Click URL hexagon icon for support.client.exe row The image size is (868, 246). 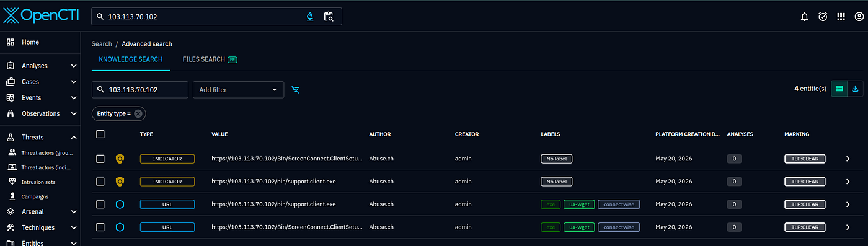pyautogui.click(x=120, y=204)
